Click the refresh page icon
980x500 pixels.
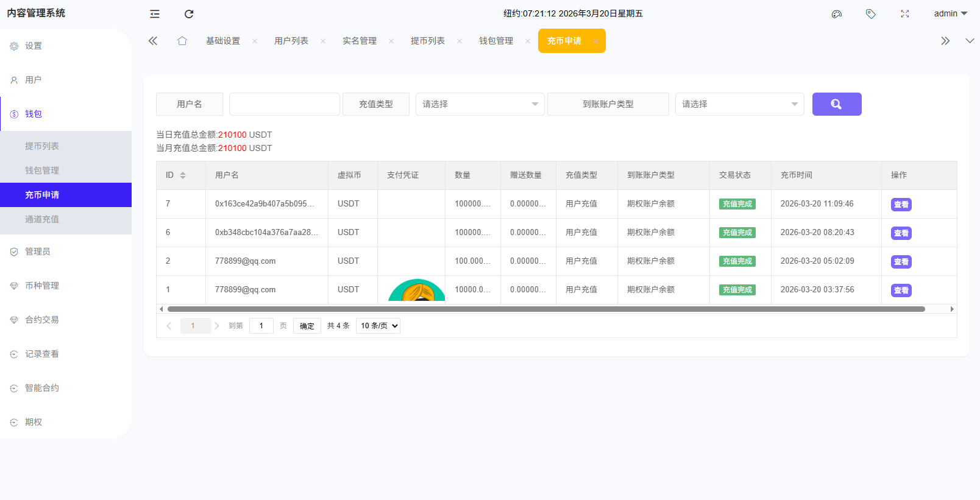(189, 14)
